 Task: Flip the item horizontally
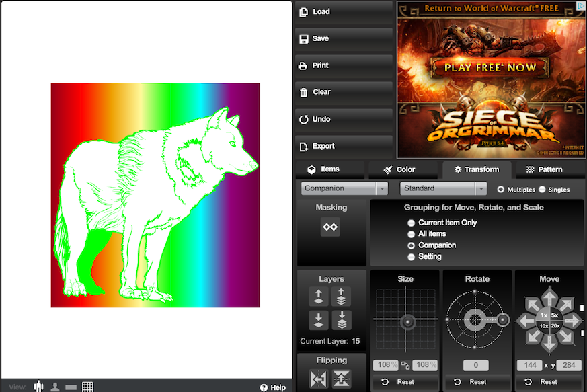click(319, 379)
